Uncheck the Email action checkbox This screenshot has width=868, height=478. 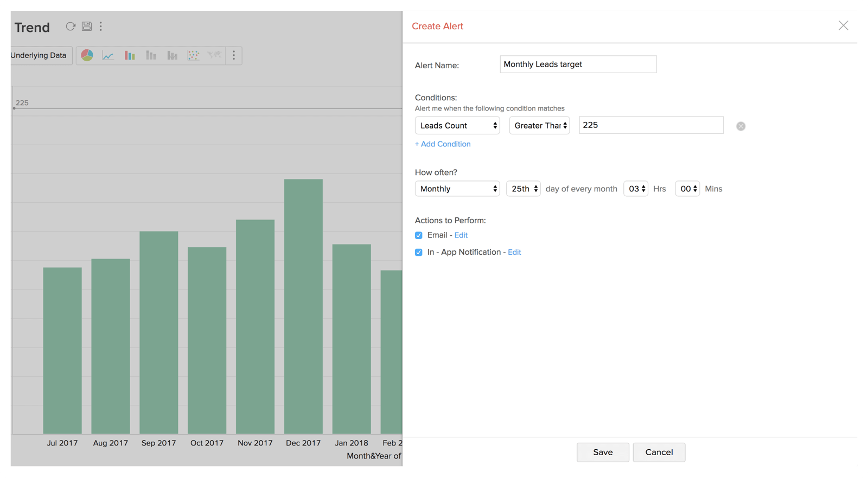pos(419,235)
